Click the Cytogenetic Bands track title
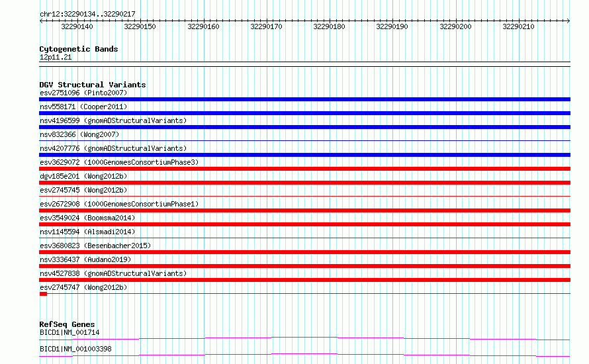This screenshot has height=364, width=589. click(x=79, y=49)
